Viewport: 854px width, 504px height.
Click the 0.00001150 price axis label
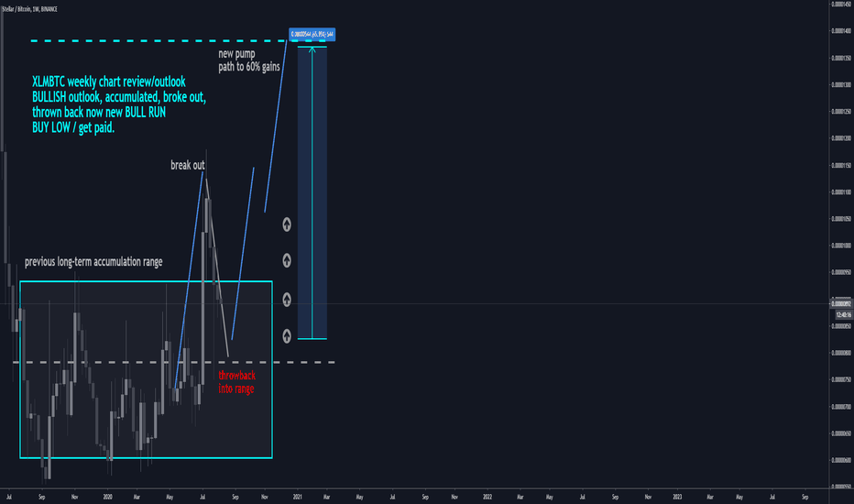coord(841,165)
